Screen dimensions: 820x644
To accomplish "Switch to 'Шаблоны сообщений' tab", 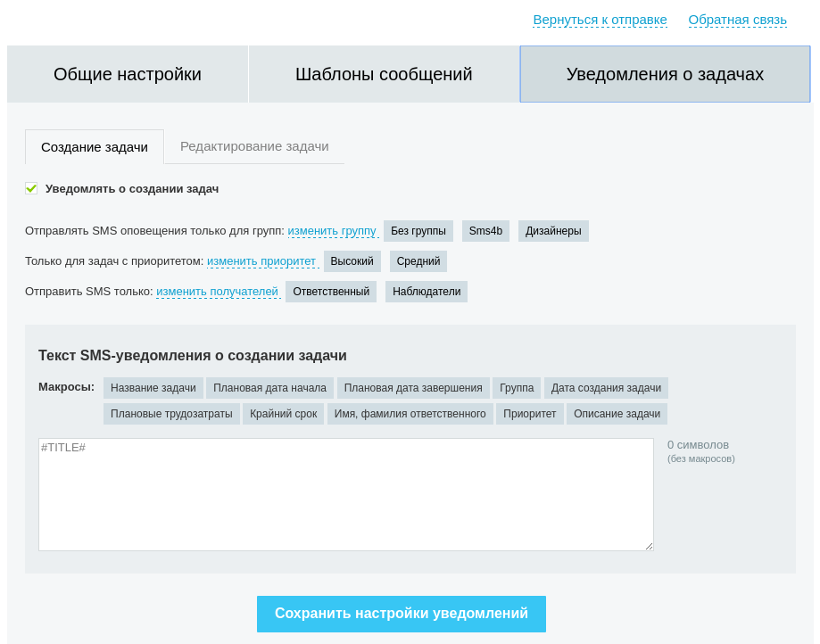I will click(x=384, y=74).
